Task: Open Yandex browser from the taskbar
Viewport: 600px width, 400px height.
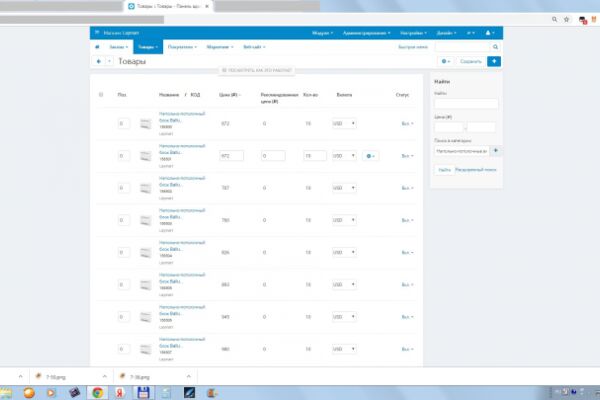Action: (x=120, y=393)
